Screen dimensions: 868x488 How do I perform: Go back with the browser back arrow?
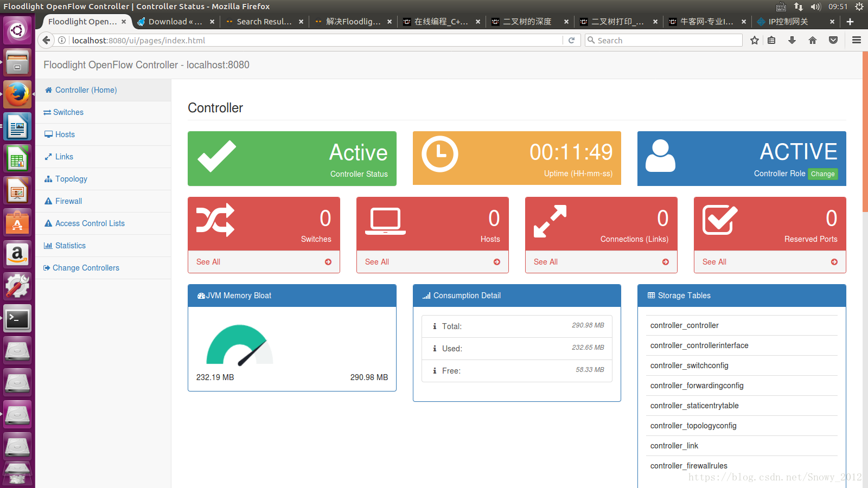(47, 40)
